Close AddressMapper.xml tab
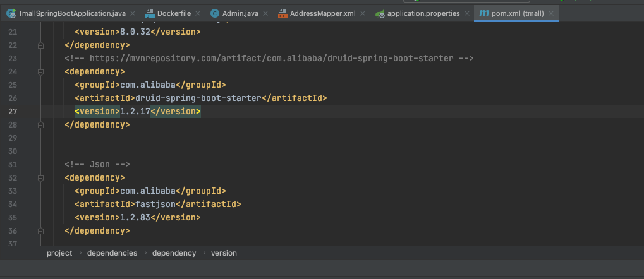 coord(363,13)
